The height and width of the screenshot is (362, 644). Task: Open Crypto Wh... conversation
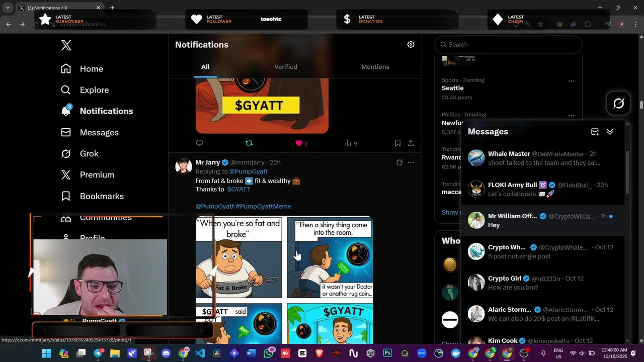coord(542,251)
